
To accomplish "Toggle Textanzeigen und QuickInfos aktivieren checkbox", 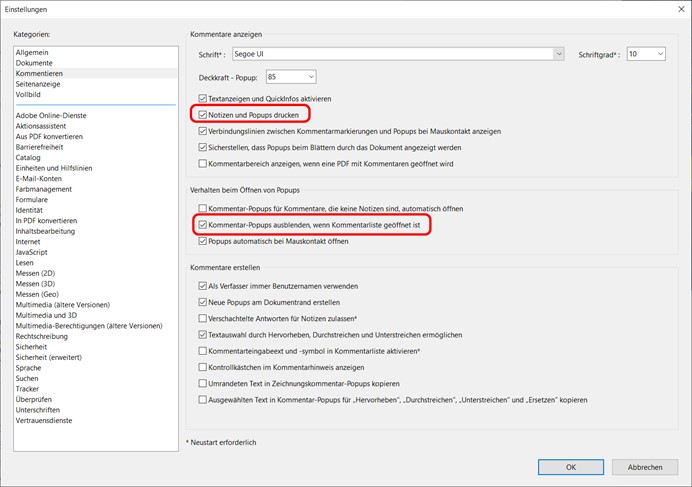I will point(203,98).
